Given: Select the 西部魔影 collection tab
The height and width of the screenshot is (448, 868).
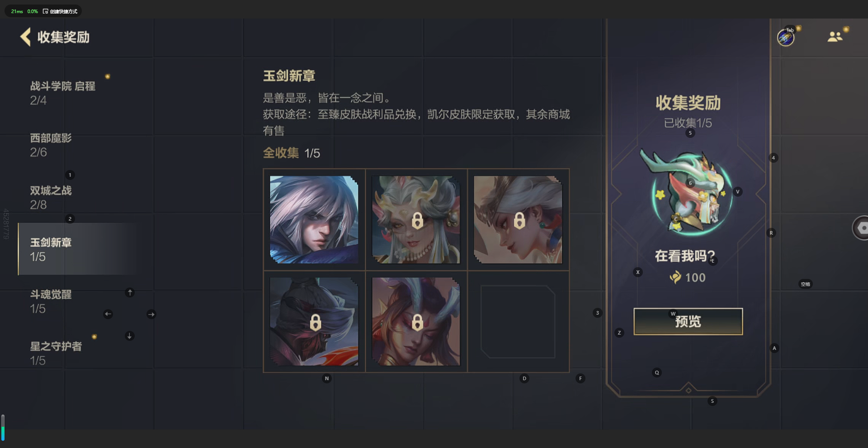Looking at the screenshot, I should (51, 145).
